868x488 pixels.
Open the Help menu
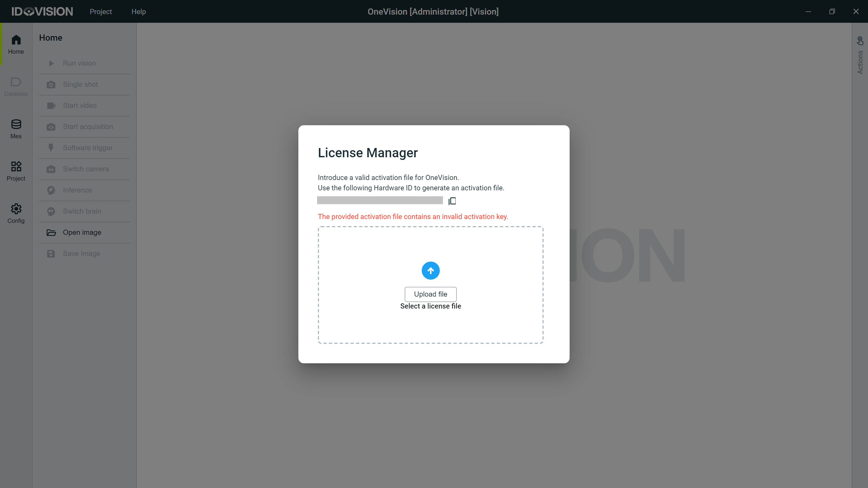(139, 11)
